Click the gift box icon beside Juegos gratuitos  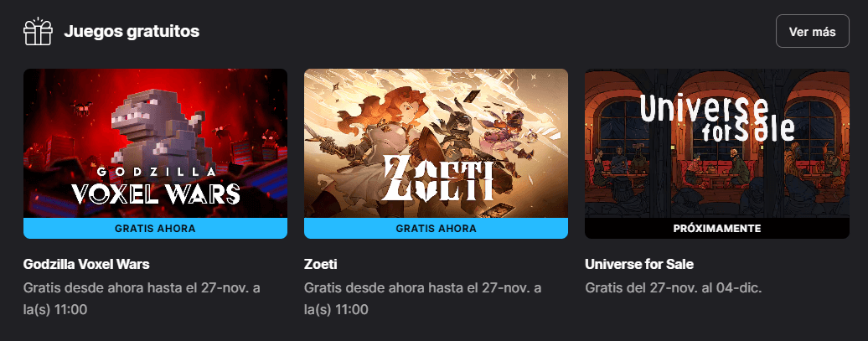click(38, 31)
